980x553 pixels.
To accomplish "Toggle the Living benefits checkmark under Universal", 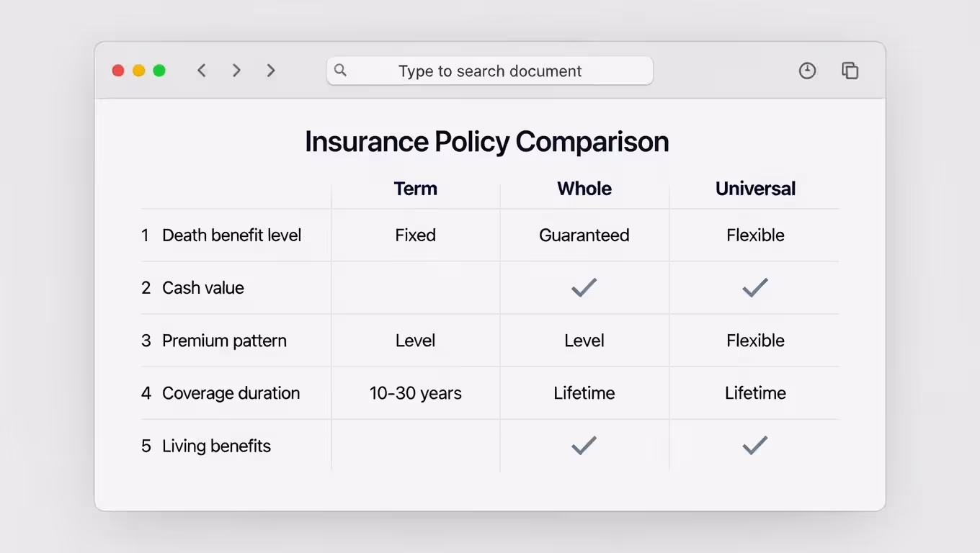I will (x=754, y=445).
